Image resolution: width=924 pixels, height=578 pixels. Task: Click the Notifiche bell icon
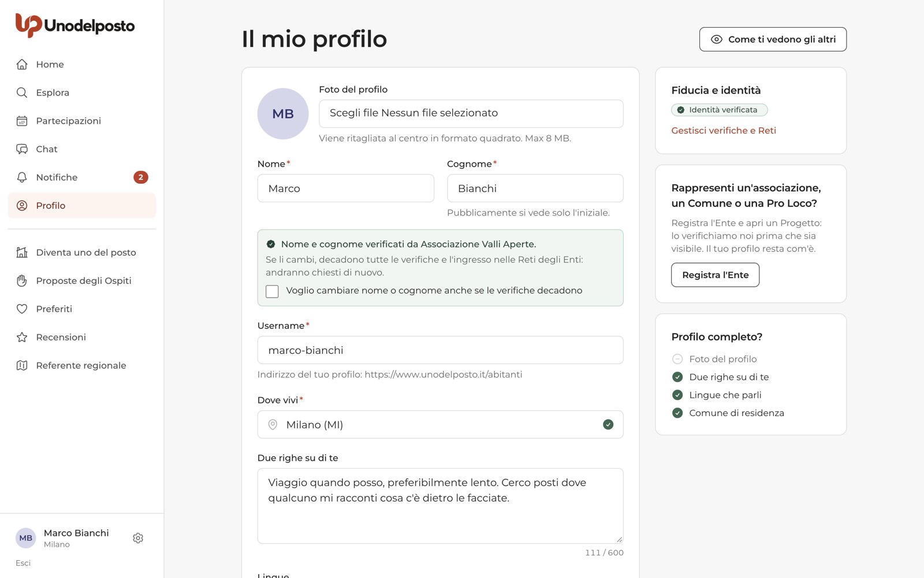click(22, 177)
